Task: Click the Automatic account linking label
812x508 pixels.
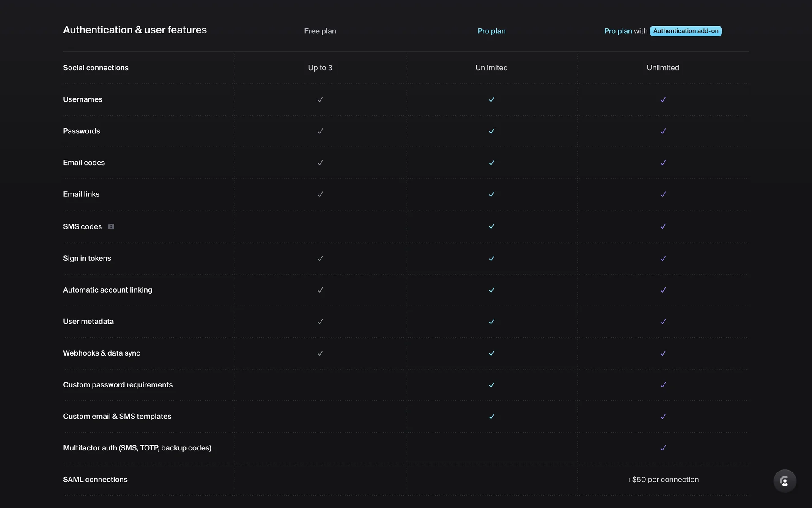Action: tap(107, 290)
